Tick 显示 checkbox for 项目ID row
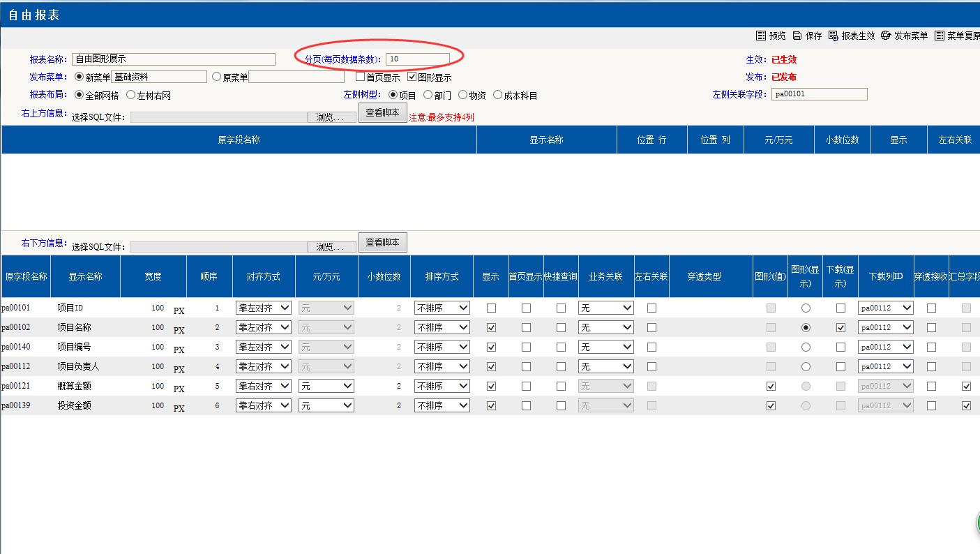 [x=491, y=308]
